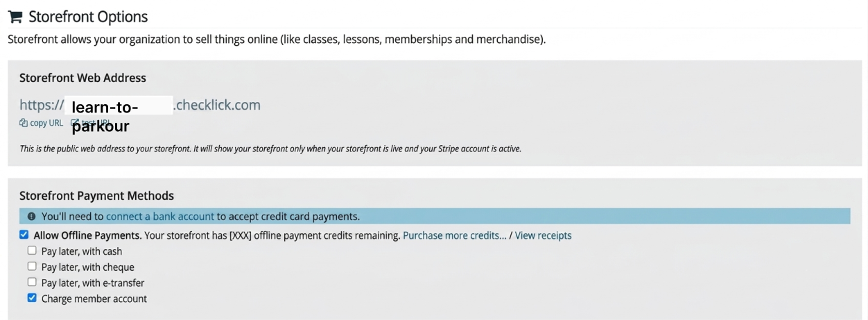Click the italic public web address note
Screen dimensions: 868x320
pyautogui.click(x=270, y=149)
